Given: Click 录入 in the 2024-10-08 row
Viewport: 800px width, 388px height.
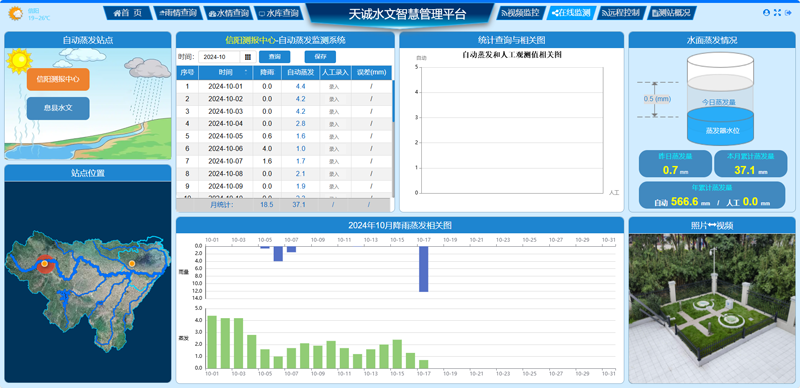Looking at the screenshot, I should coord(334,174).
